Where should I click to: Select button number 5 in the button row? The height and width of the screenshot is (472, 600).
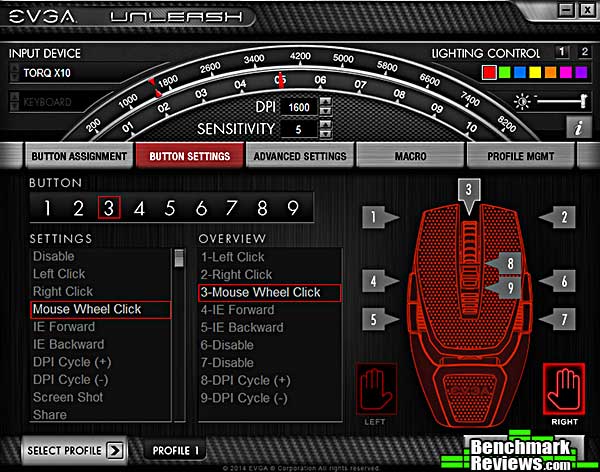point(170,208)
